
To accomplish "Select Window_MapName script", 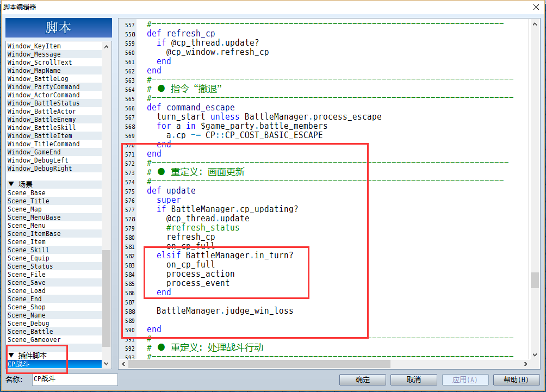I will tap(54, 71).
